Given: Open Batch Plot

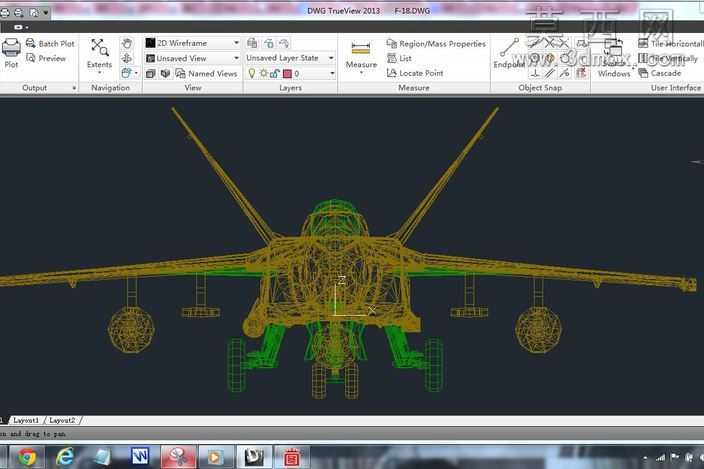Looking at the screenshot, I should pyautogui.click(x=50, y=44).
